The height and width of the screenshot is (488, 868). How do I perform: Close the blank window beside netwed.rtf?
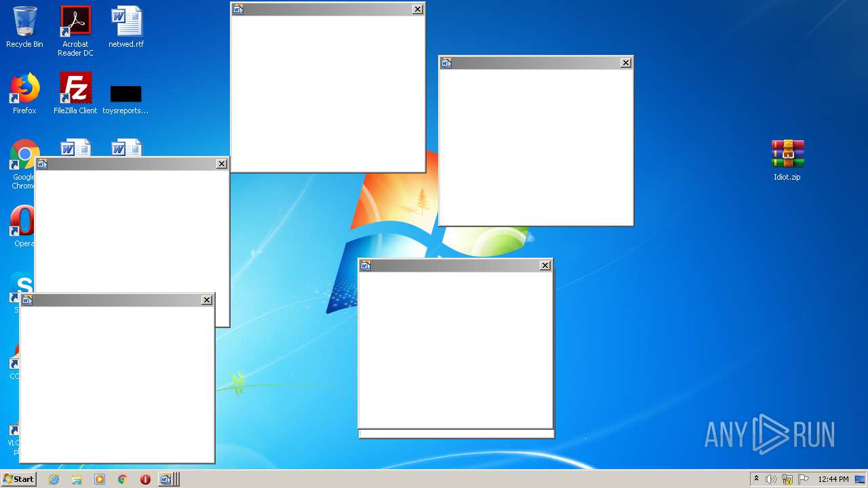click(x=418, y=9)
